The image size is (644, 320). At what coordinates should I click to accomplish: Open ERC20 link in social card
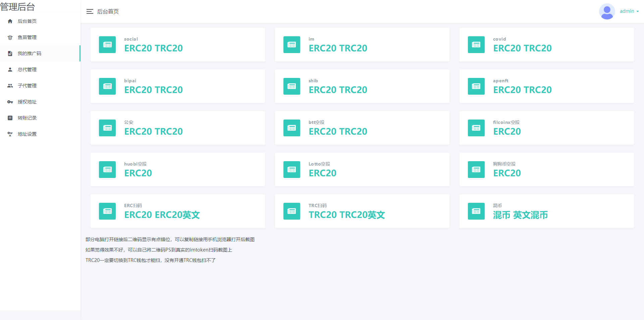pos(138,48)
